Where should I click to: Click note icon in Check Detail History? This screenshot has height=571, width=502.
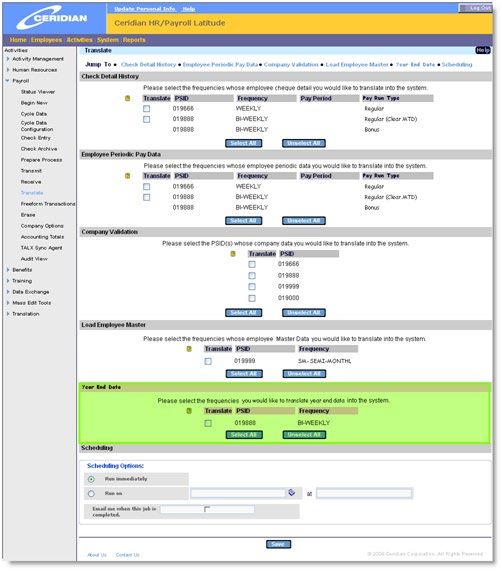pyautogui.click(x=127, y=98)
